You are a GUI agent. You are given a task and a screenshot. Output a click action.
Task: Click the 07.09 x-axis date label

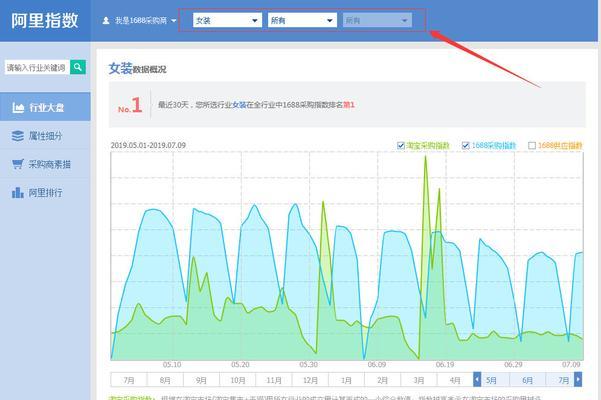tap(571, 364)
